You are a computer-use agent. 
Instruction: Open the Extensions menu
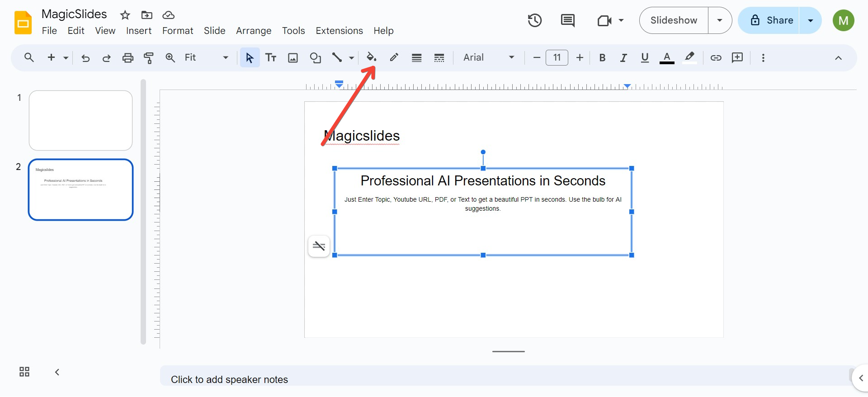[339, 31]
